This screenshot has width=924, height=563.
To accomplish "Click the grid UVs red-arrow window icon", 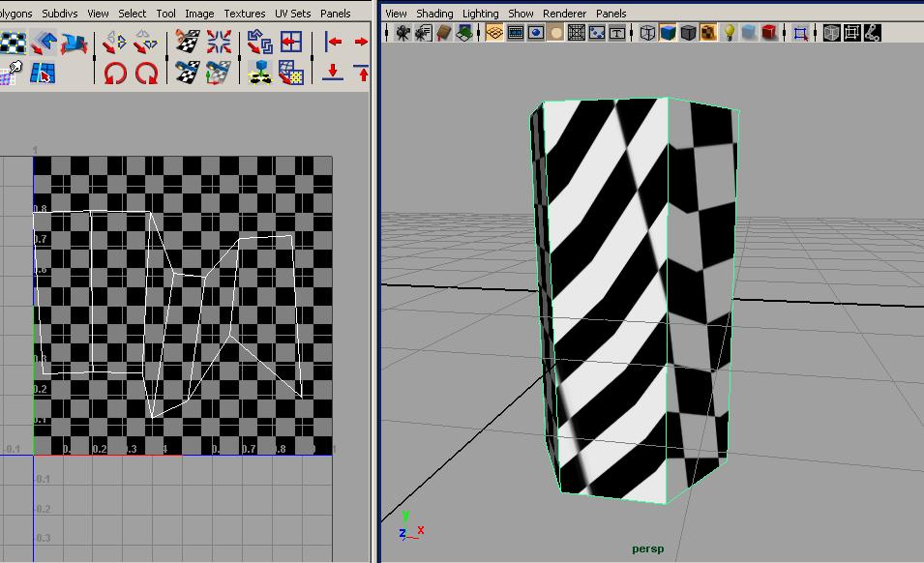I will coord(291,43).
